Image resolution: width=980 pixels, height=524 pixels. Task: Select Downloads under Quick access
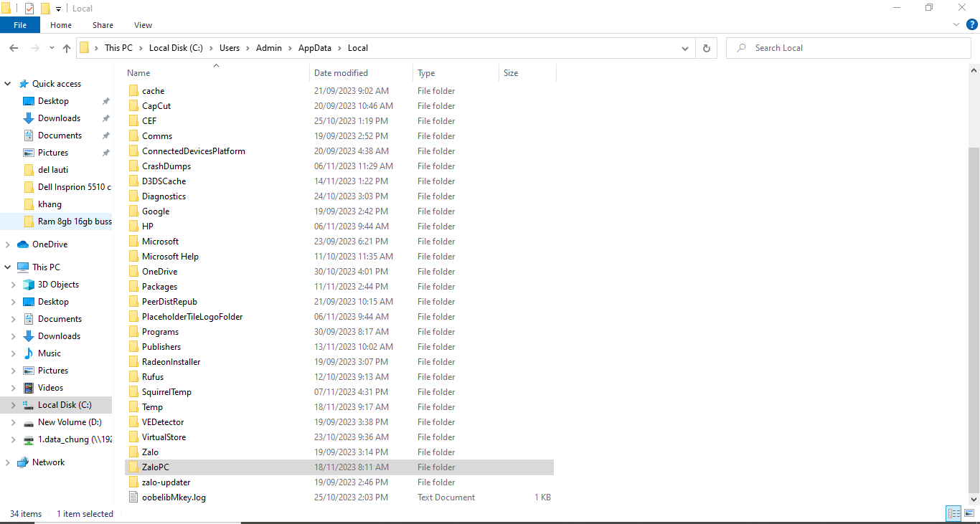pos(59,118)
